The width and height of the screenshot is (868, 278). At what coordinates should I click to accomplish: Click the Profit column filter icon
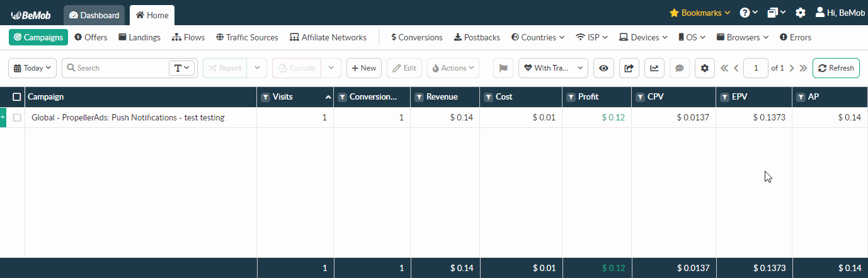(x=570, y=97)
